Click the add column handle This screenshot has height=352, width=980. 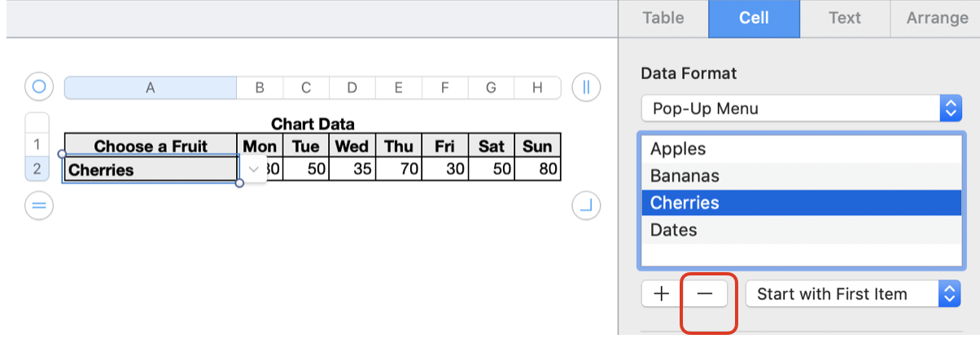point(586,86)
